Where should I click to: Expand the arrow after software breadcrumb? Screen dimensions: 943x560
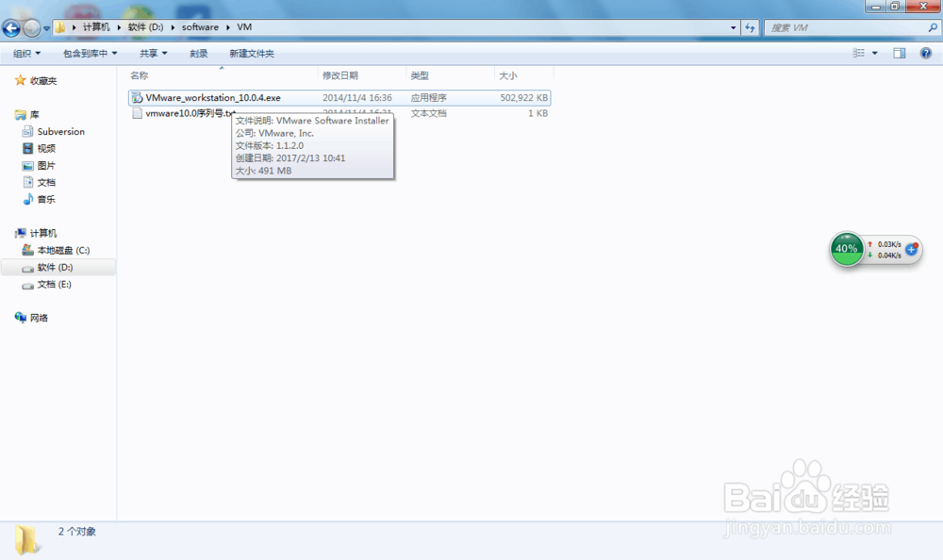coord(228,27)
